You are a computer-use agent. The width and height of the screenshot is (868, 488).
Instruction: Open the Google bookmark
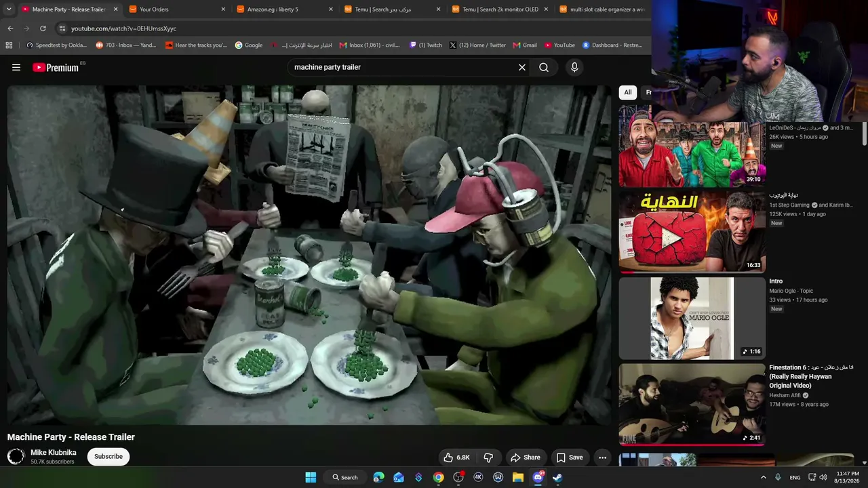[x=249, y=45]
